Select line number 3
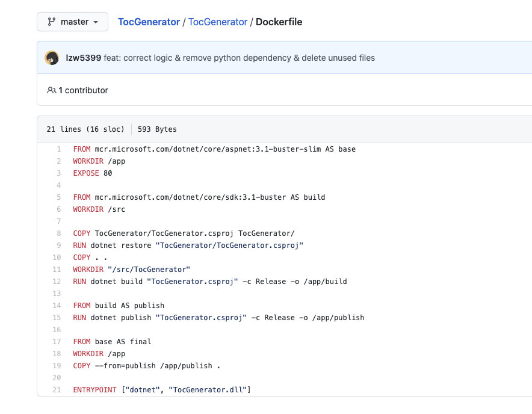 [59, 173]
